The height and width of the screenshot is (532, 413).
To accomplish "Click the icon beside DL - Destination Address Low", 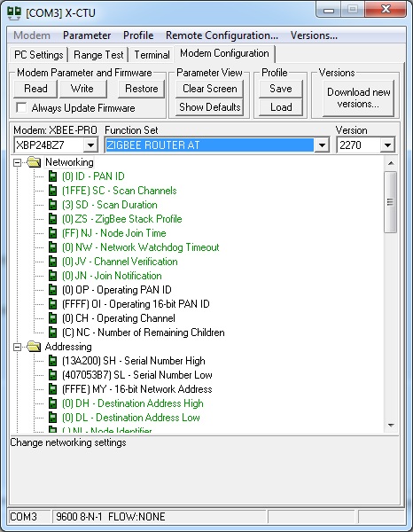I will (x=52, y=418).
